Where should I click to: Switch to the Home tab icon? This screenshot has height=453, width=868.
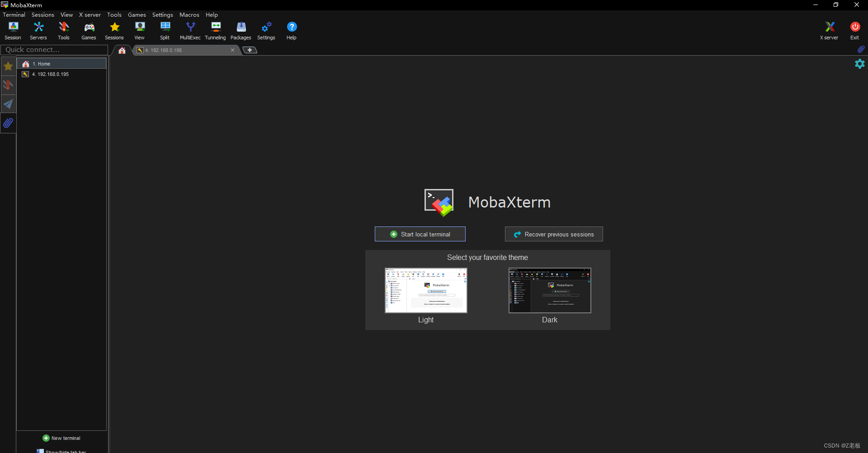[122, 50]
